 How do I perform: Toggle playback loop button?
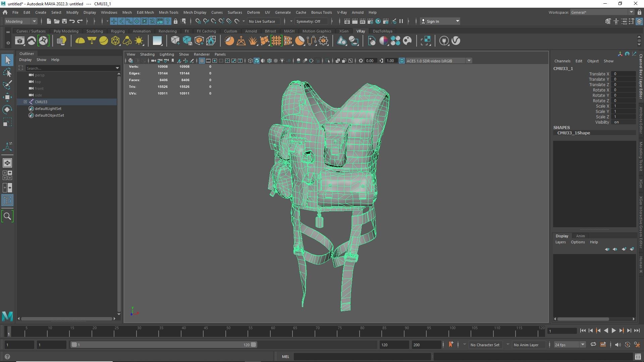point(593,345)
